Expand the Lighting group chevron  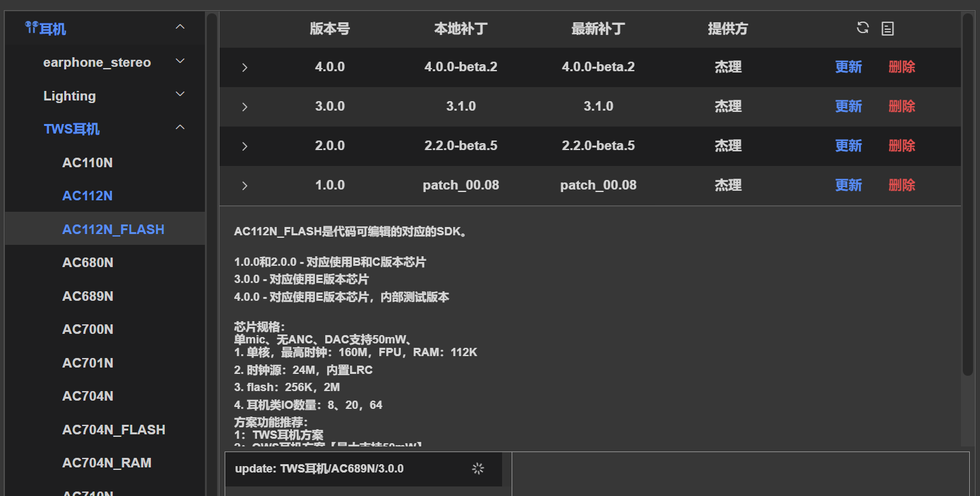(180, 94)
